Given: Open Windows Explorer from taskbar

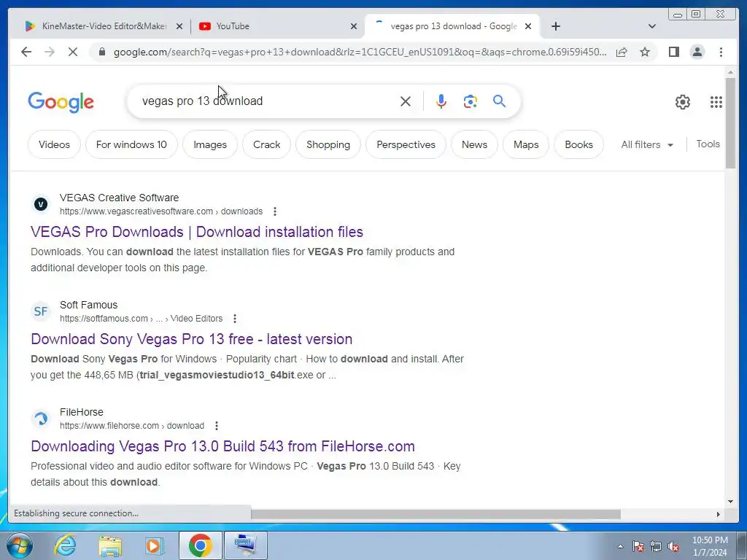Looking at the screenshot, I should [x=110, y=545].
